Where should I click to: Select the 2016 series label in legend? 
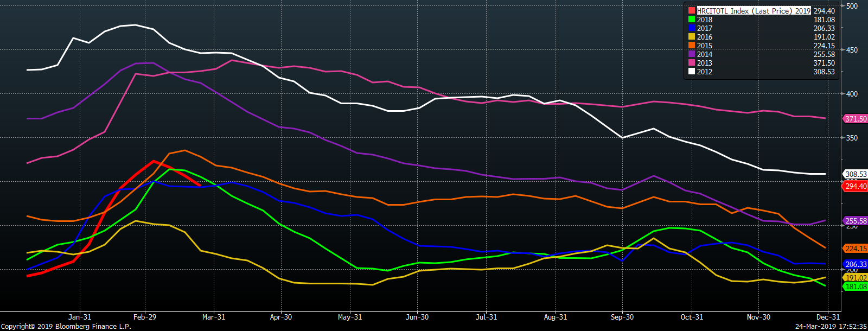tap(704, 37)
